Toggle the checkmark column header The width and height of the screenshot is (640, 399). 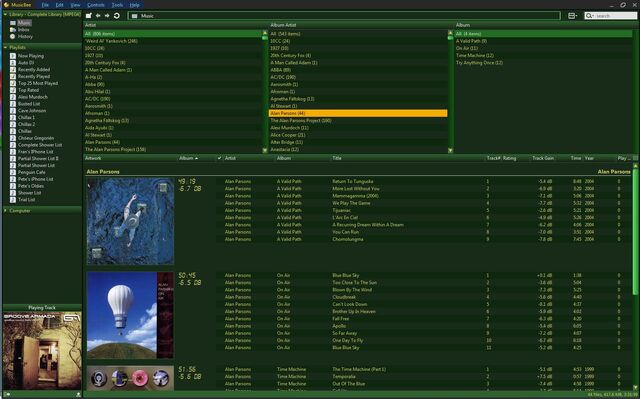[x=220, y=158]
